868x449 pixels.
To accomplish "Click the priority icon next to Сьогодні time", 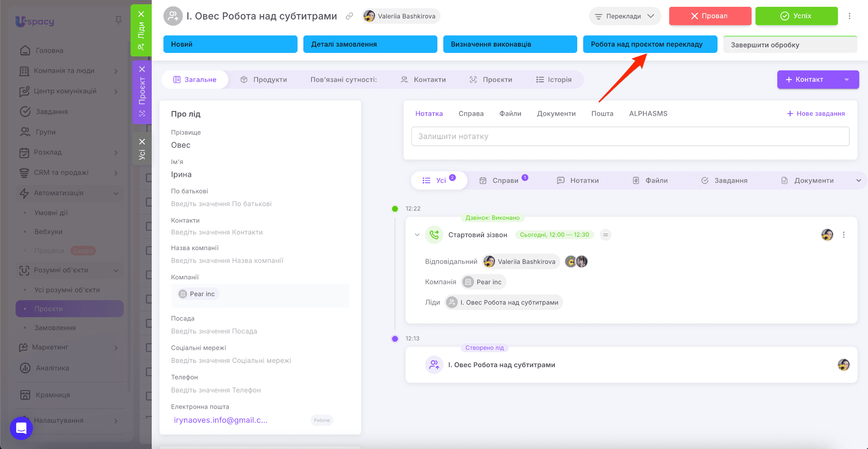I will click(606, 235).
